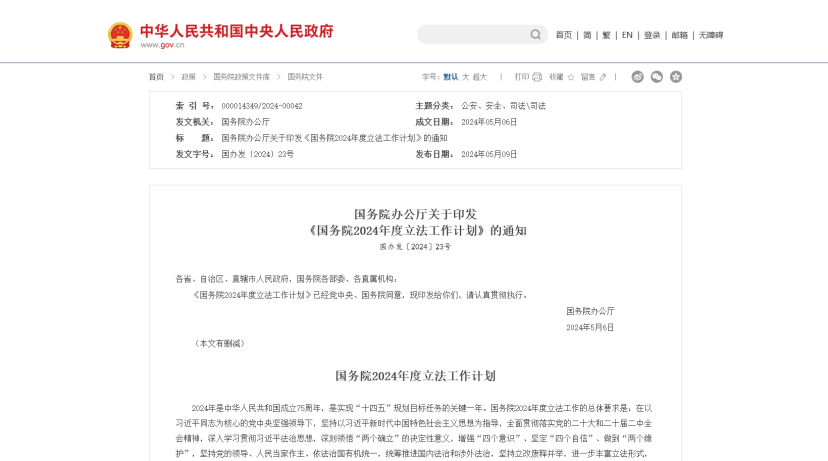
Task: Click the 主题分类 label
Action: [435, 106]
